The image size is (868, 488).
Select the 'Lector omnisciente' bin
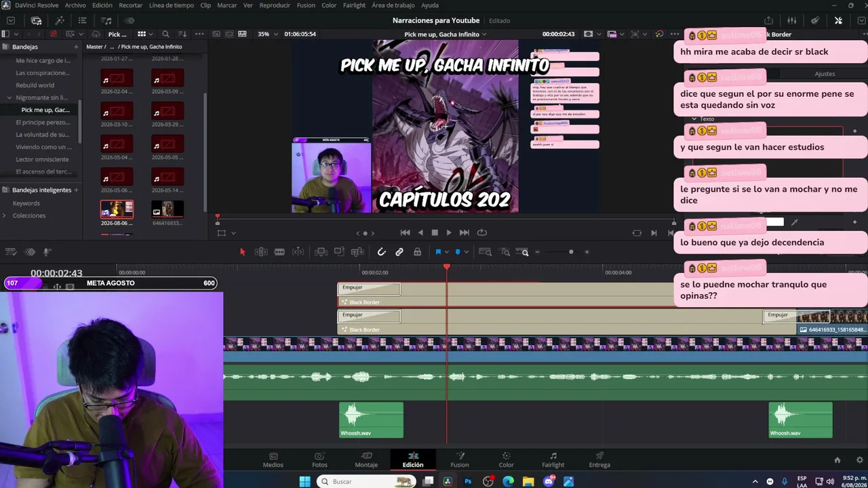tap(41, 159)
